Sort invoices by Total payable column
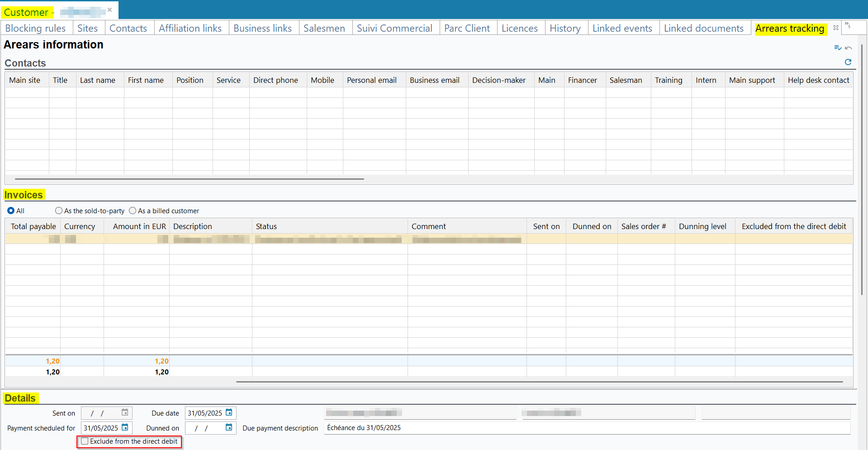Viewport: 868px width, 450px height. tap(33, 226)
